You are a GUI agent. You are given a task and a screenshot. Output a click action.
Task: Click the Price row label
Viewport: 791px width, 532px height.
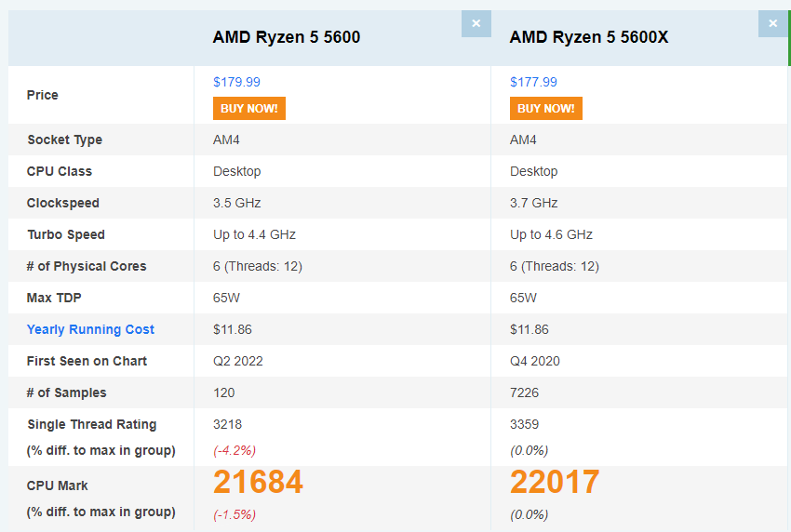pyautogui.click(x=43, y=95)
